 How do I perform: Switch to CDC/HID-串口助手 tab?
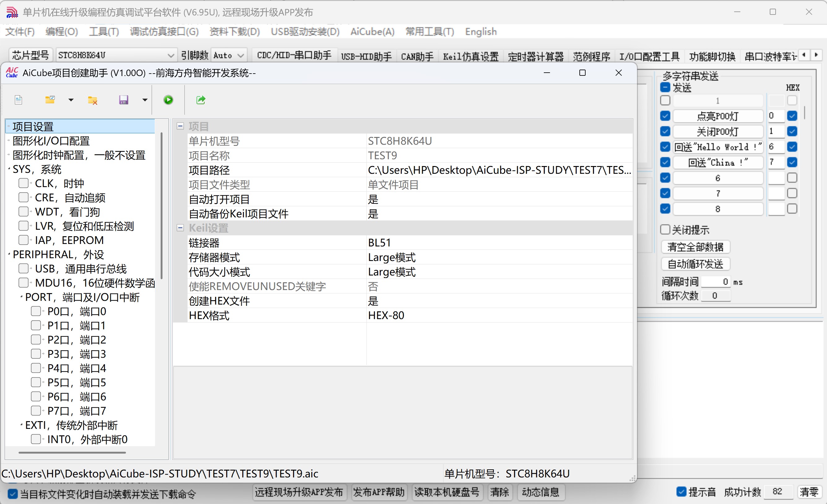[294, 56]
